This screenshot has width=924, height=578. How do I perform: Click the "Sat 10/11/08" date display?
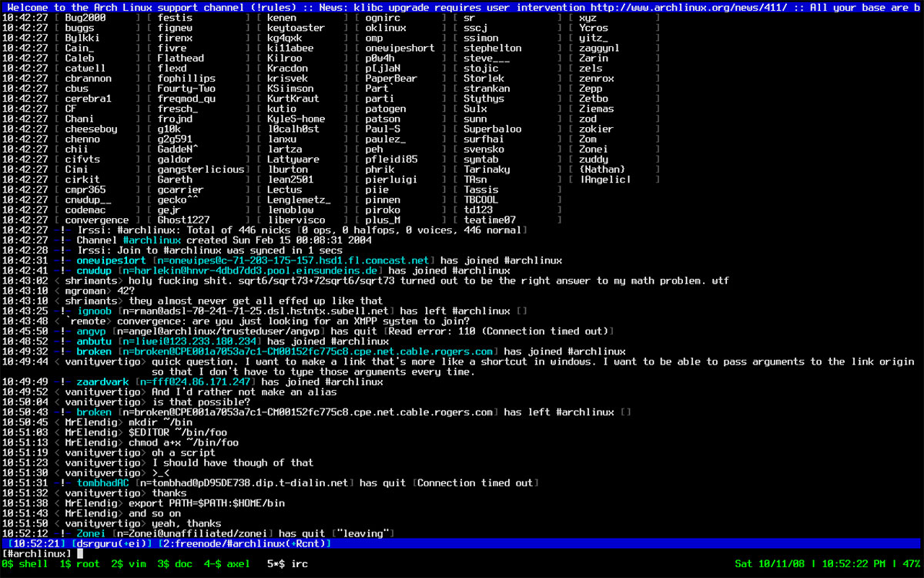point(772,564)
